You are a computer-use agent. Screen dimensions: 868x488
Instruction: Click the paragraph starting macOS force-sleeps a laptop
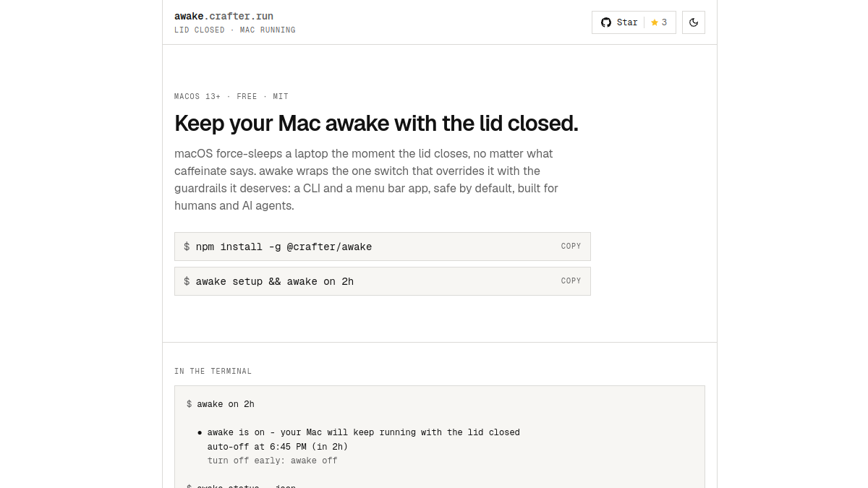[367, 179]
